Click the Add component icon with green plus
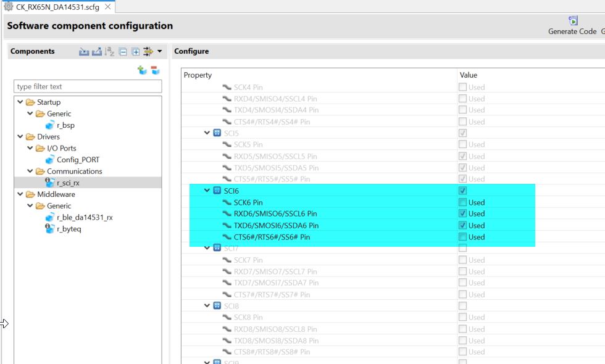 point(143,70)
